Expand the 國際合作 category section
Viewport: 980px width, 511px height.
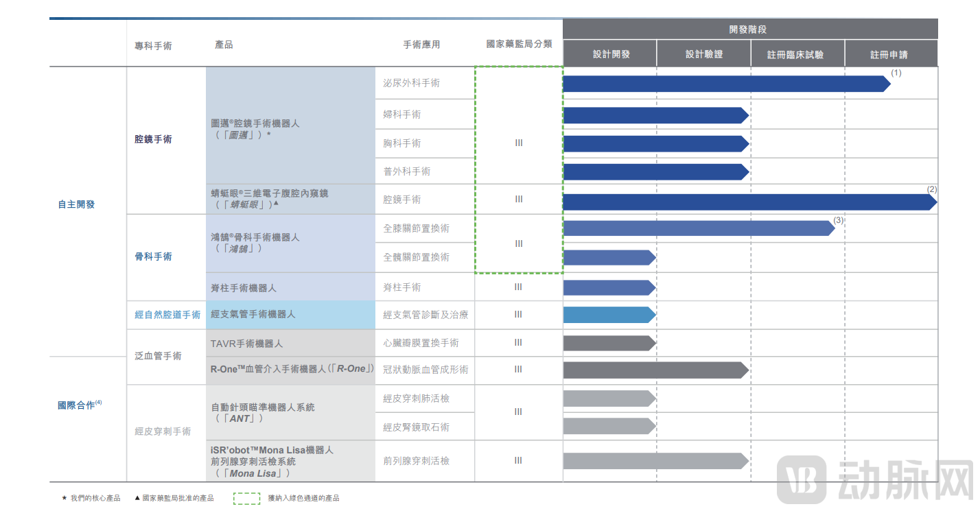78,403
